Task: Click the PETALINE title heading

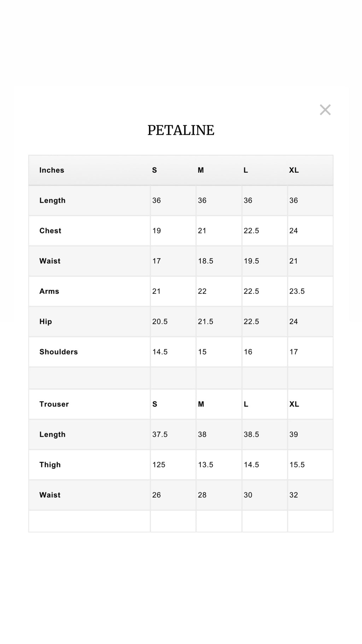Action: click(x=181, y=130)
